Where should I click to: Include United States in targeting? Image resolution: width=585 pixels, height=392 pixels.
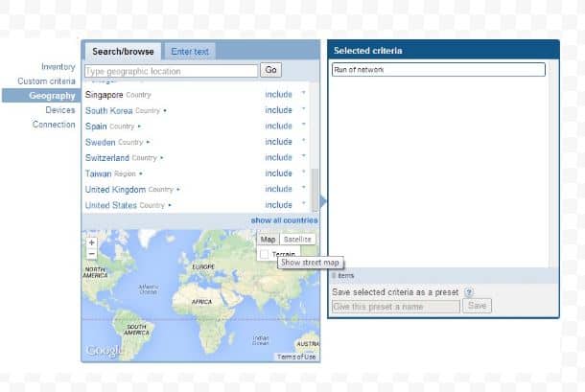click(278, 205)
